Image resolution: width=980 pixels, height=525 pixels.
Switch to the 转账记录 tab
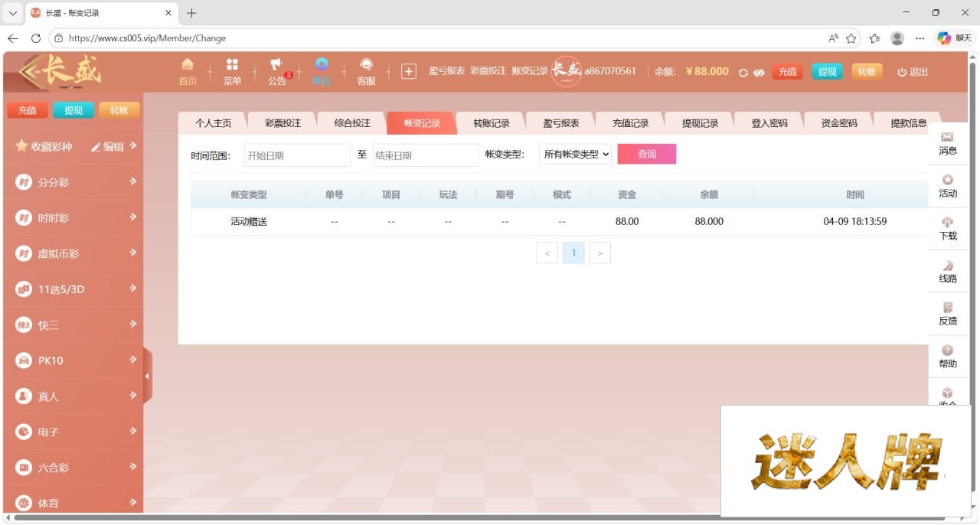pos(491,123)
